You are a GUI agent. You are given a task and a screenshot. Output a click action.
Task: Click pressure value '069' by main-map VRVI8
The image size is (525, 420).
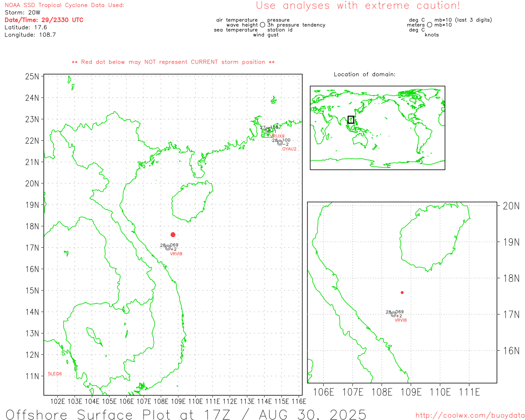pos(174,245)
